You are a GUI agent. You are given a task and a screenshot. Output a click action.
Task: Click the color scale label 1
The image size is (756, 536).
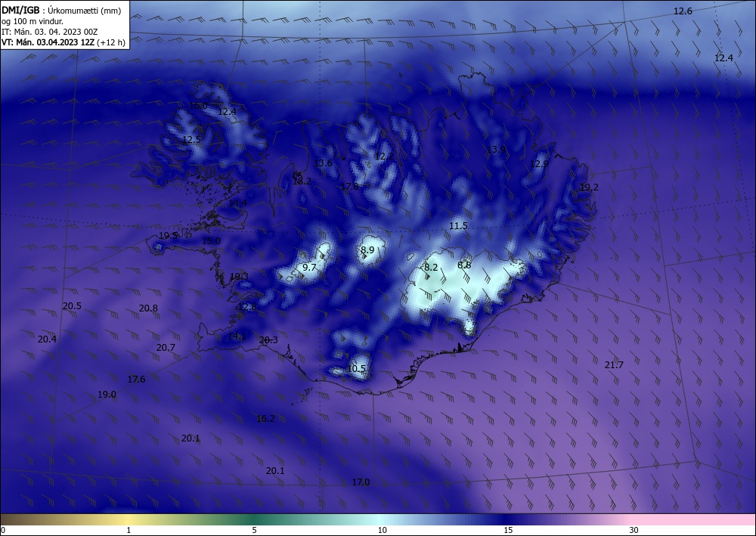tap(129, 530)
